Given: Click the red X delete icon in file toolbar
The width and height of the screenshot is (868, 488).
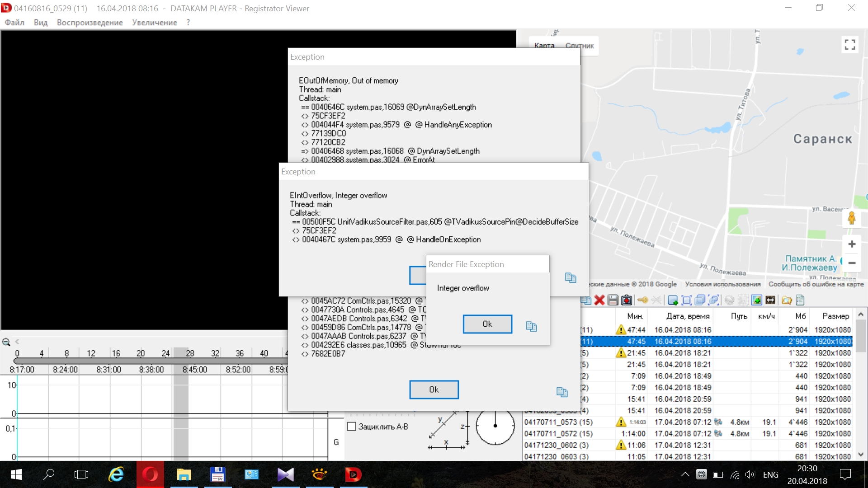Looking at the screenshot, I should pos(599,300).
